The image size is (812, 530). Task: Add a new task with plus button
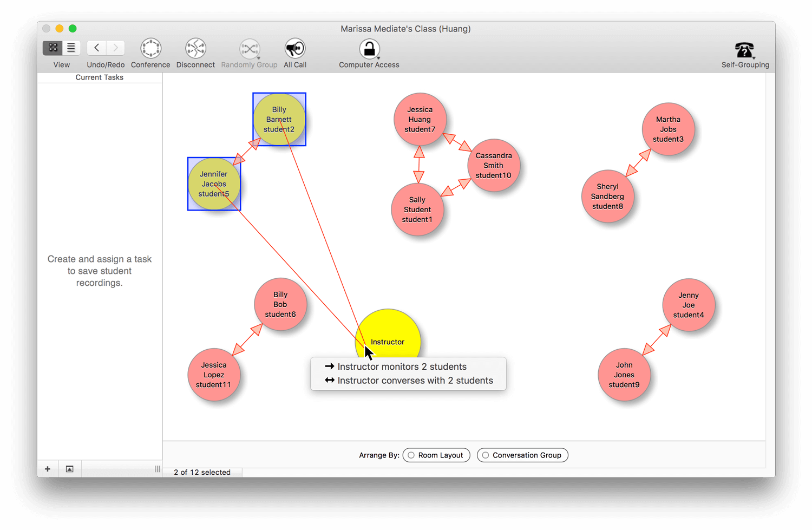48,469
